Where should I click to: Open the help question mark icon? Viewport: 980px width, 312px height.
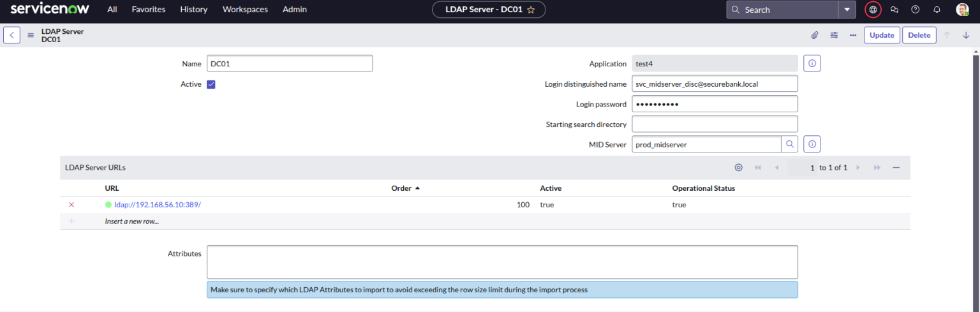(916, 10)
